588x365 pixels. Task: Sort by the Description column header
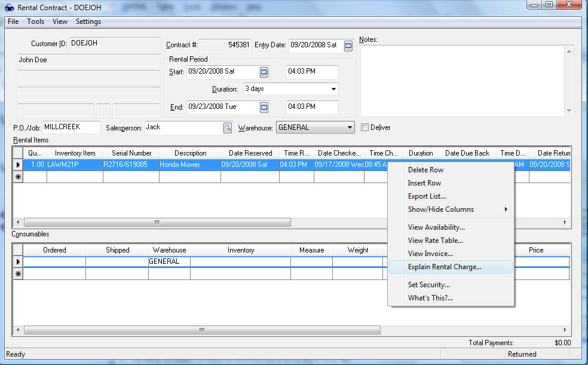[x=191, y=153]
